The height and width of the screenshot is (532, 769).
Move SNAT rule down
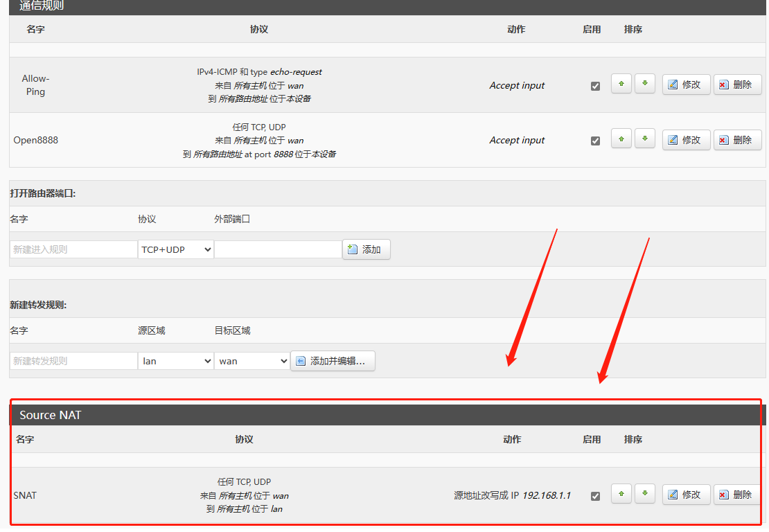(x=645, y=494)
